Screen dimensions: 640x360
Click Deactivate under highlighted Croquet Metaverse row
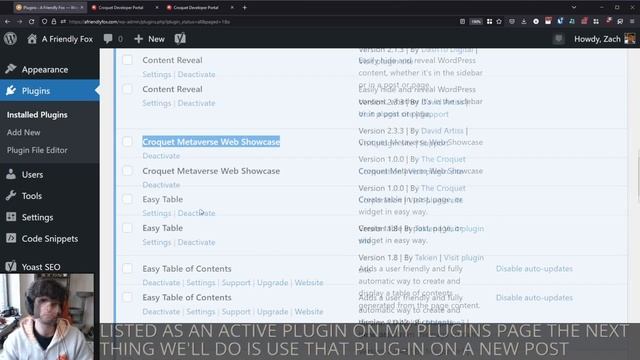tap(161, 156)
